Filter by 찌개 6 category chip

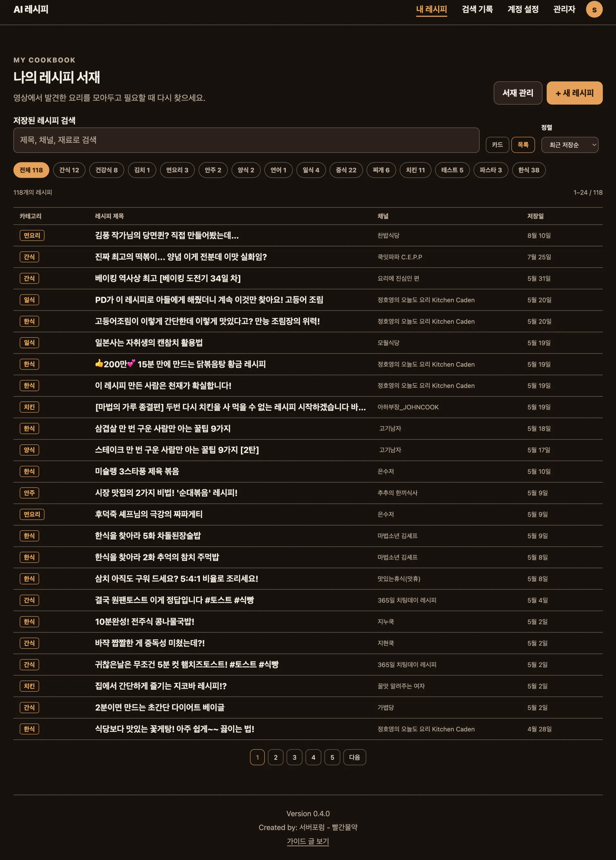[381, 170]
